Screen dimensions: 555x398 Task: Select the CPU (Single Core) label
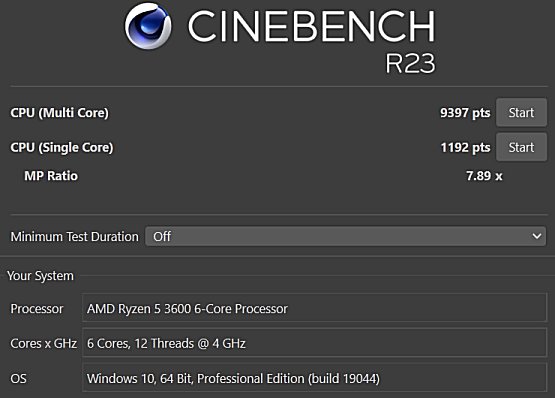[x=62, y=148]
